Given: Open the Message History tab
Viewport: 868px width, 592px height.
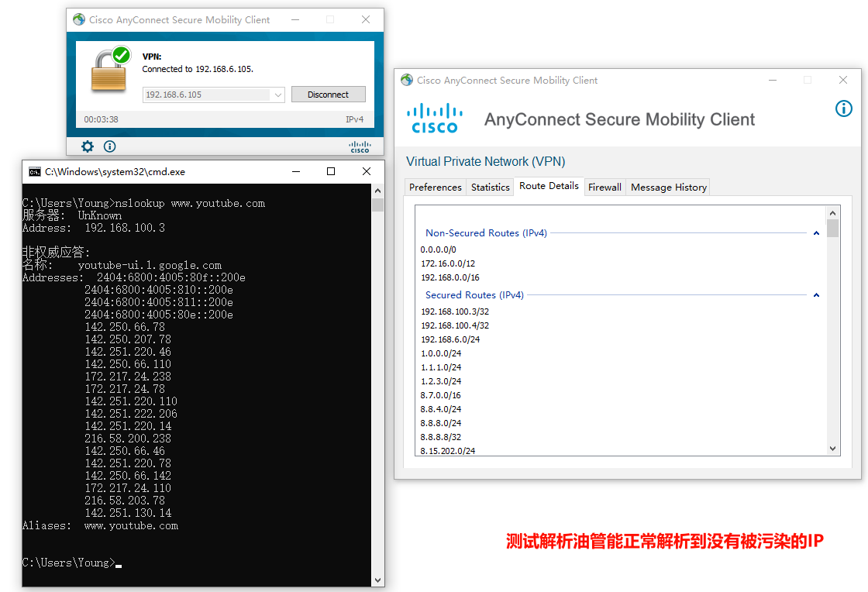Looking at the screenshot, I should 668,187.
